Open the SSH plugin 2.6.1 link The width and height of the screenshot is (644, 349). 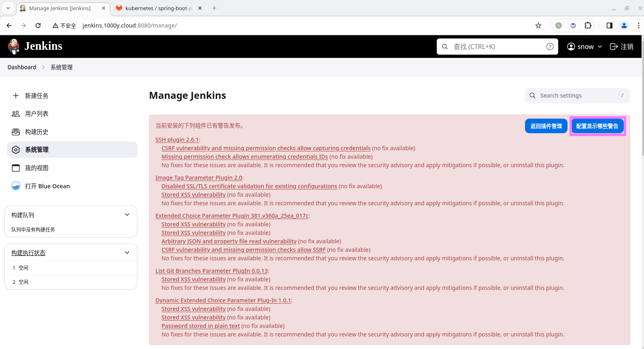(177, 140)
